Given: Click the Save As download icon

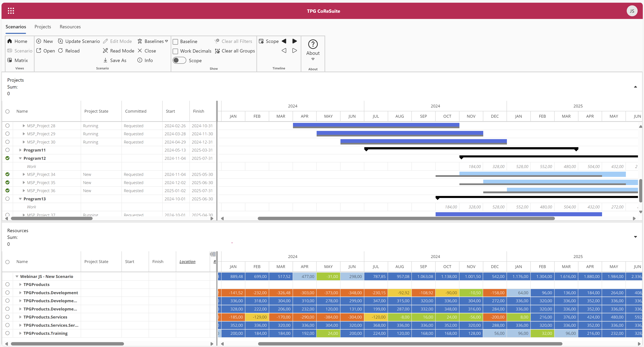Looking at the screenshot, I should 105,60.
